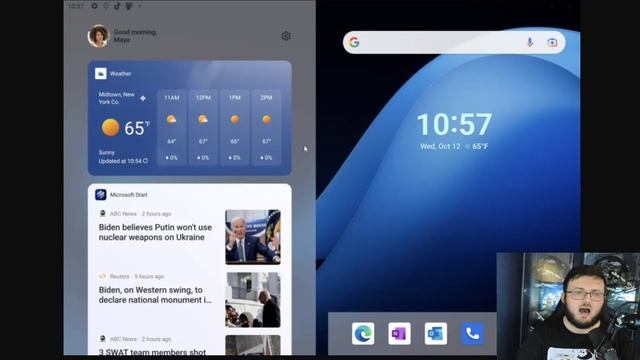Open Outlook from the dock
Screen dimensions: 640x360
[x=436, y=333]
